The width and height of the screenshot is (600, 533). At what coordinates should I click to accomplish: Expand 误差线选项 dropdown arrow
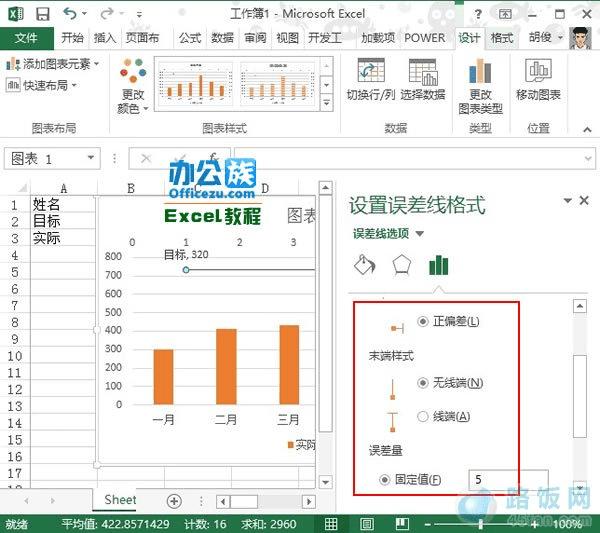pyautogui.click(x=420, y=233)
